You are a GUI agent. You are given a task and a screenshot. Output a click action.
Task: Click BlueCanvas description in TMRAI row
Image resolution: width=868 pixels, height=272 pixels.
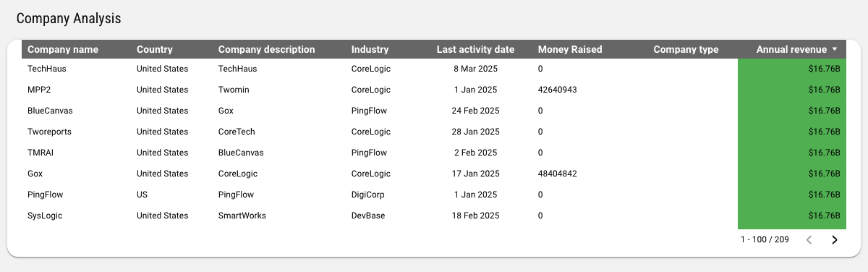241,153
